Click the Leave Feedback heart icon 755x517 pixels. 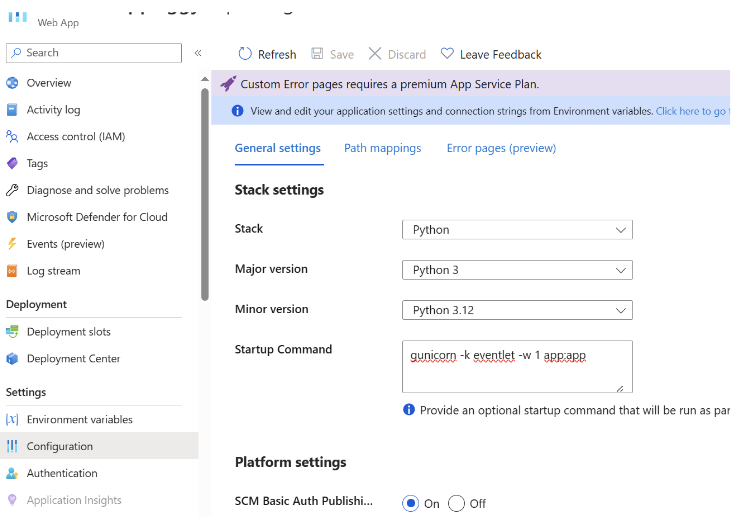pos(447,53)
